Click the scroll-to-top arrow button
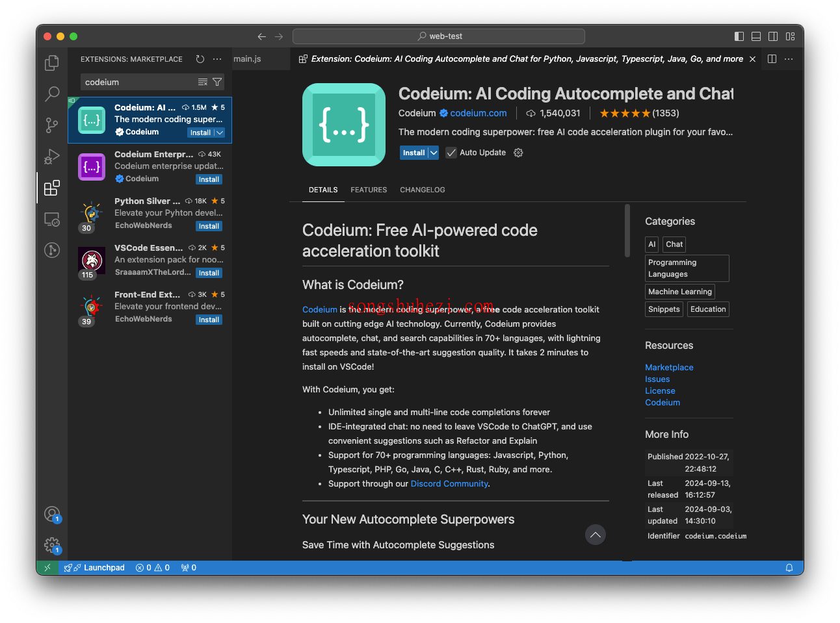This screenshot has height=623, width=840. pyautogui.click(x=596, y=535)
